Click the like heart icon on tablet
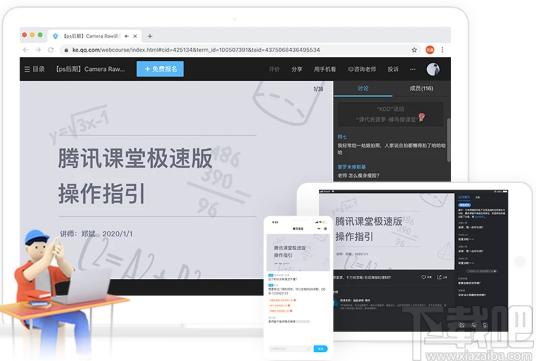The width and height of the screenshot is (536, 361). click(424, 277)
